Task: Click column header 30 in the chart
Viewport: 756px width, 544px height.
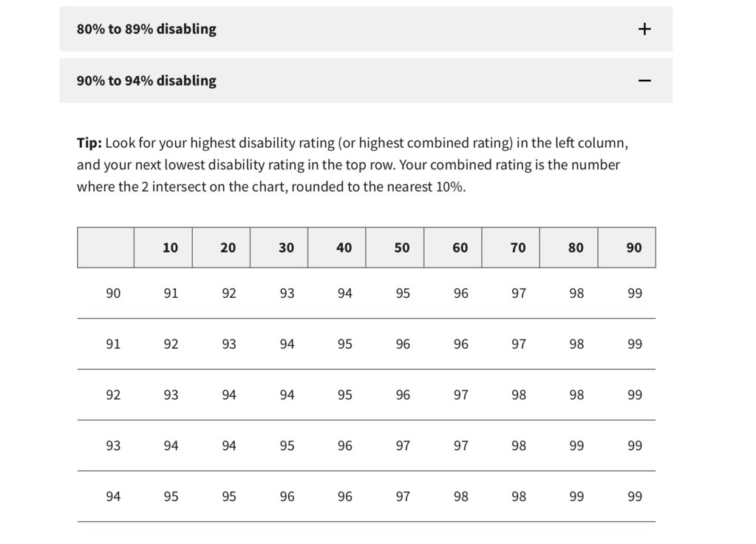Action: coord(279,248)
